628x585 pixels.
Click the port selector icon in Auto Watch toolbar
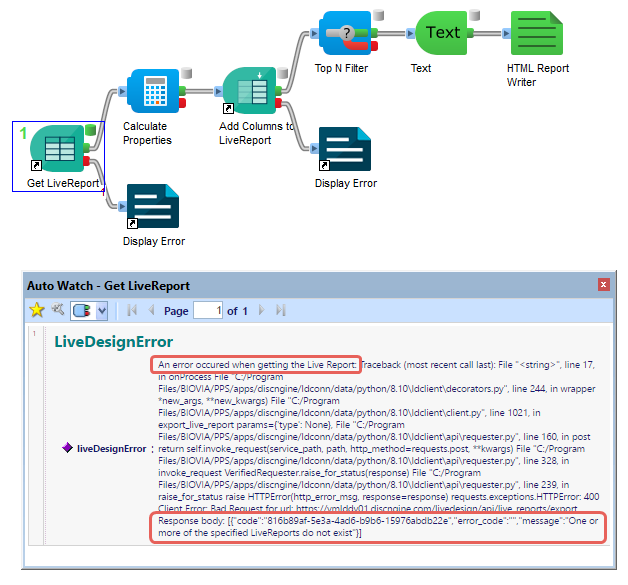coord(82,311)
